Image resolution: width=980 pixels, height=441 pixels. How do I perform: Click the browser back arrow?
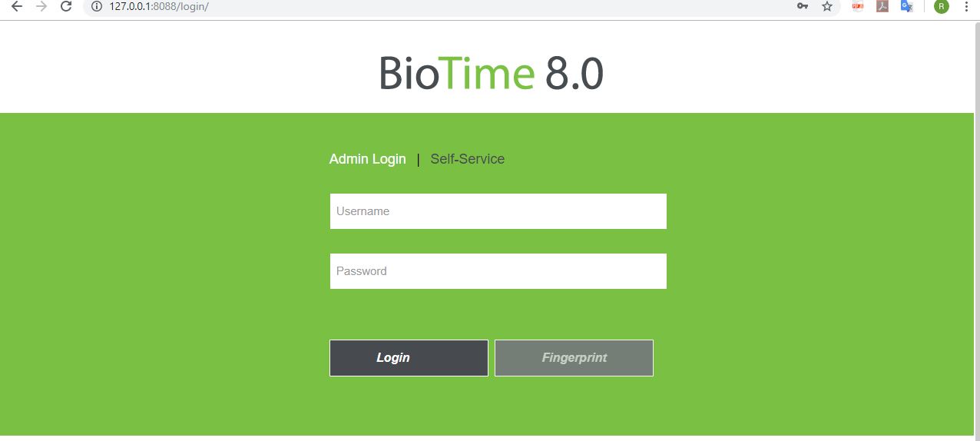(x=17, y=6)
